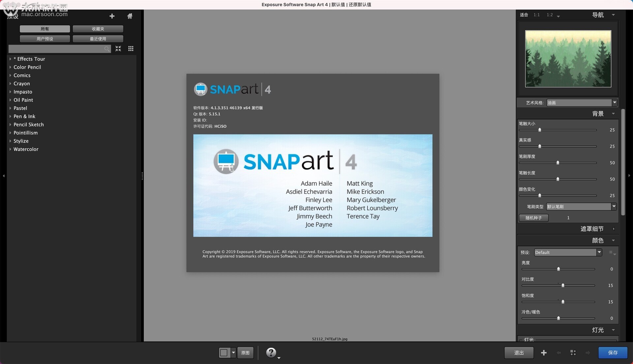Image resolution: width=633 pixels, height=364 pixels.
Task: Click the collapse-all arrows icon
Action: (118, 49)
